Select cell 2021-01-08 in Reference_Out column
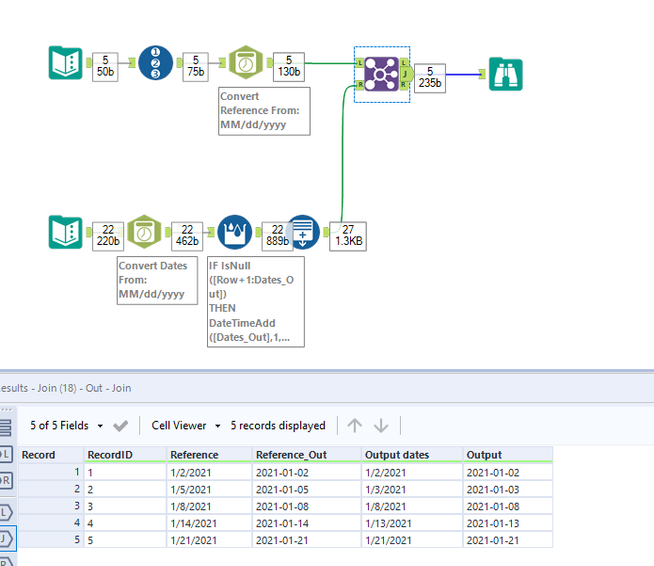This screenshot has width=654, height=566. click(x=307, y=506)
